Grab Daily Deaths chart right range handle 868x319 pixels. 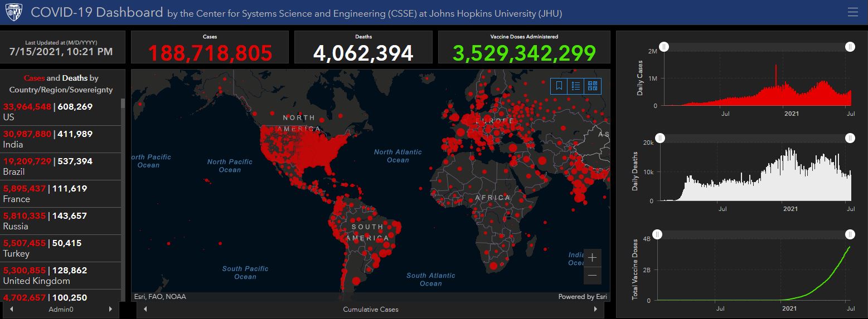tap(850, 138)
